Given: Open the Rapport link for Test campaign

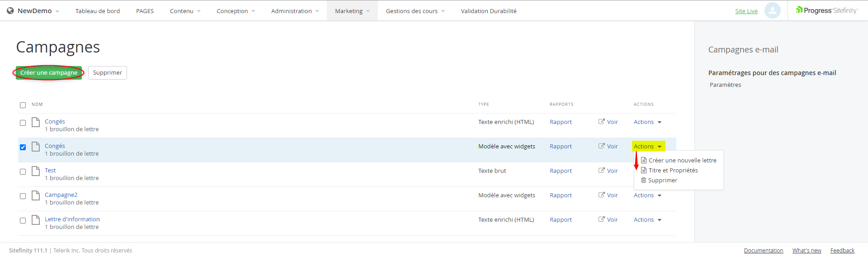Looking at the screenshot, I should [x=561, y=171].
